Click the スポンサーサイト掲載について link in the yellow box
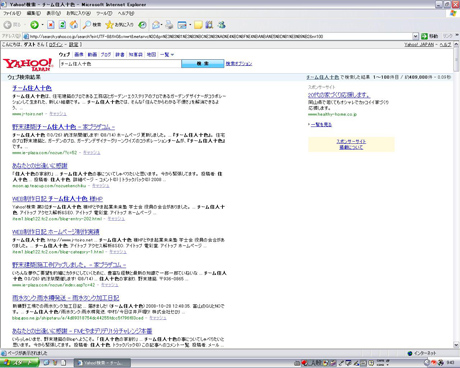This screenshot has width=460, height=368. pos(351,144)
